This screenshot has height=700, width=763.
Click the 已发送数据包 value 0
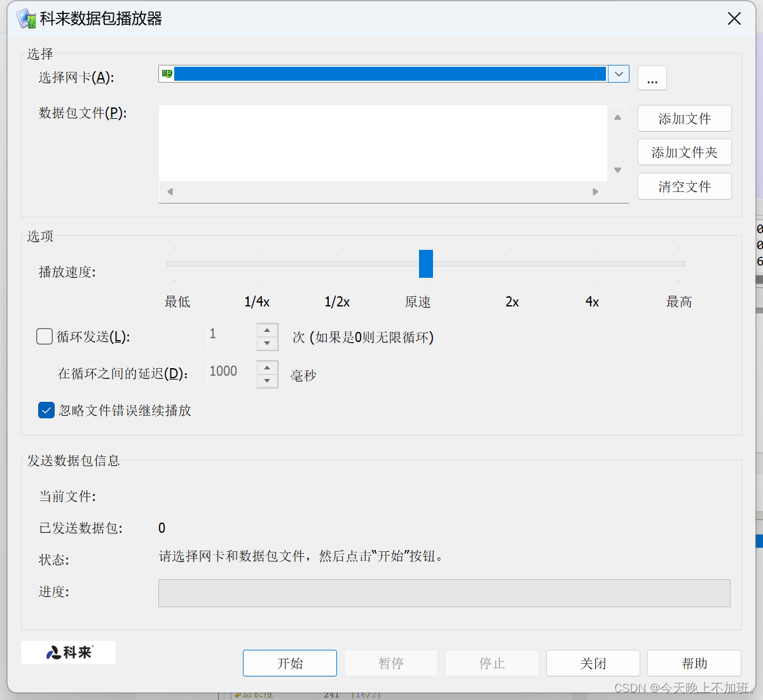[162, 528]
